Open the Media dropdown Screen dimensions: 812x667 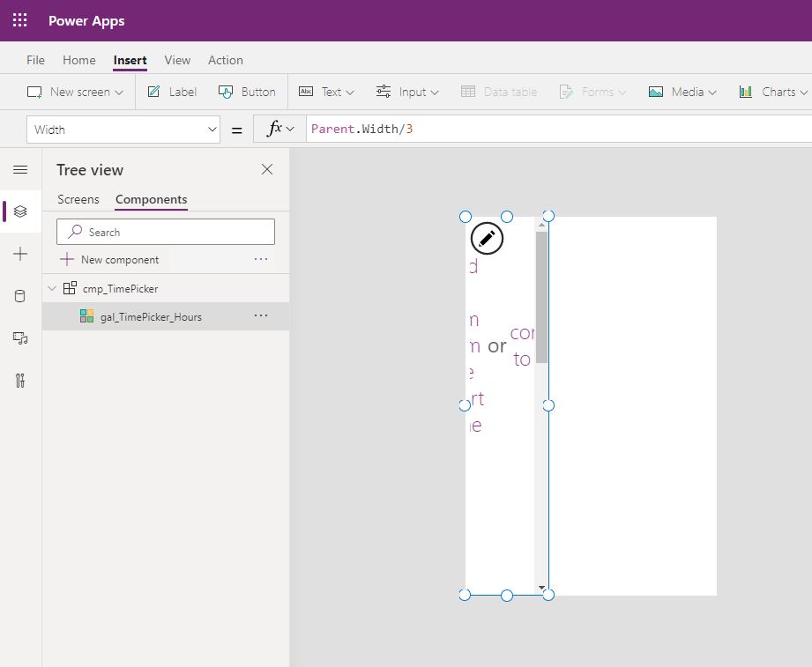[x=682, y=93]
